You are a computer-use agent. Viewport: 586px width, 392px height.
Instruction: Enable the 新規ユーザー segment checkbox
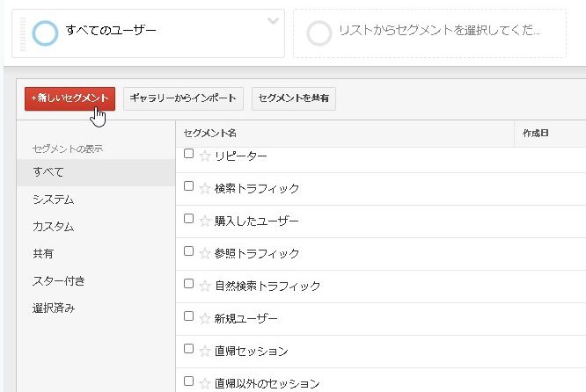pos(188,316)
